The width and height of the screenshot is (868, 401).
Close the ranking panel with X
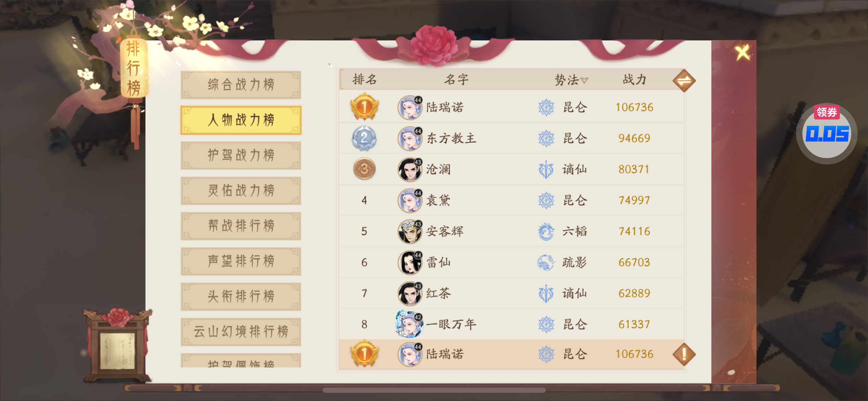pyautogui.click(x=743, y=53)
